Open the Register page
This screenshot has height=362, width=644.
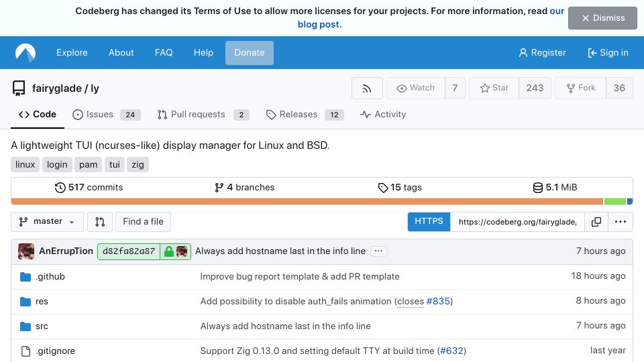542,52
